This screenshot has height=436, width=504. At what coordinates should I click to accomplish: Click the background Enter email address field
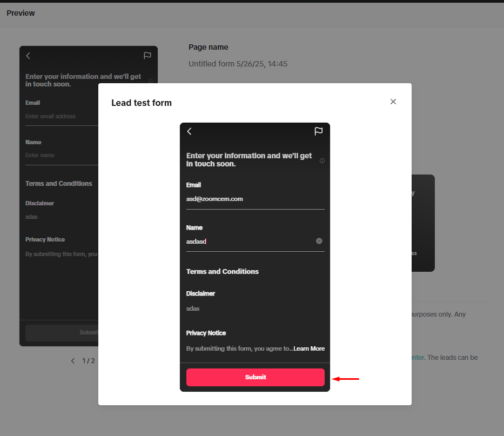59,116
